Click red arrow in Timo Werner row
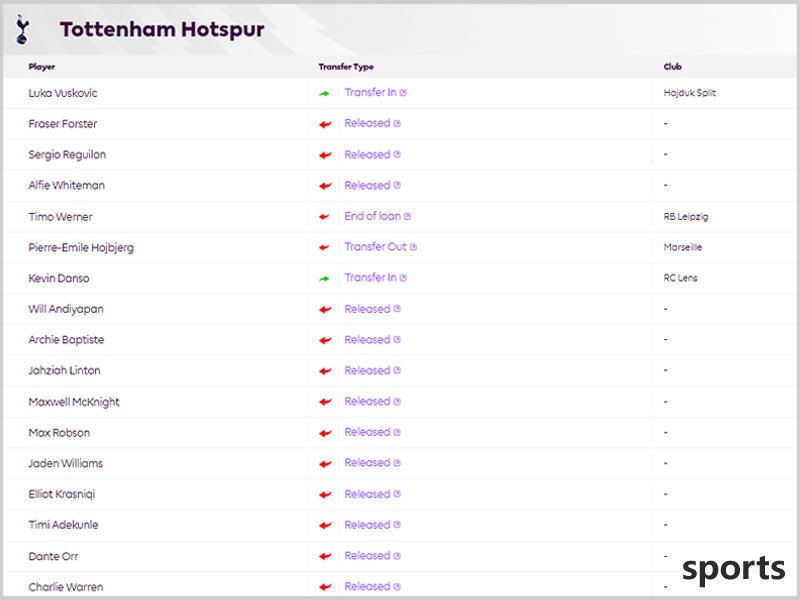Viewport: 800px width, 600px height. [324, 217]
